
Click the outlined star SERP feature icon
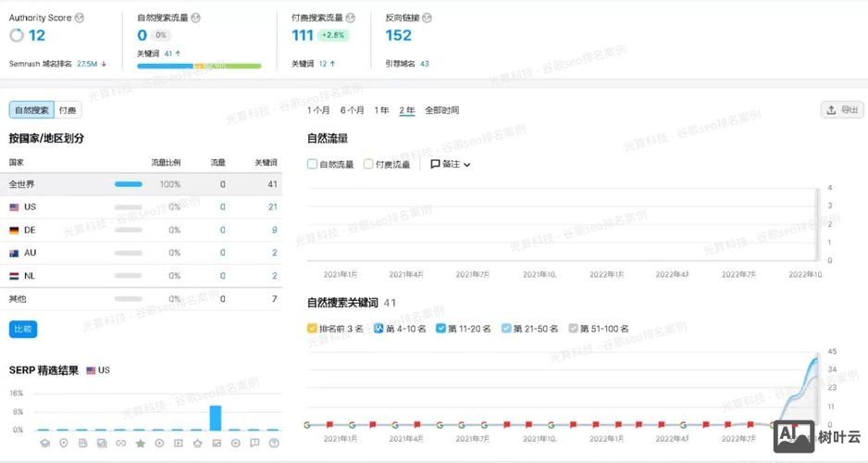(198, 443)
